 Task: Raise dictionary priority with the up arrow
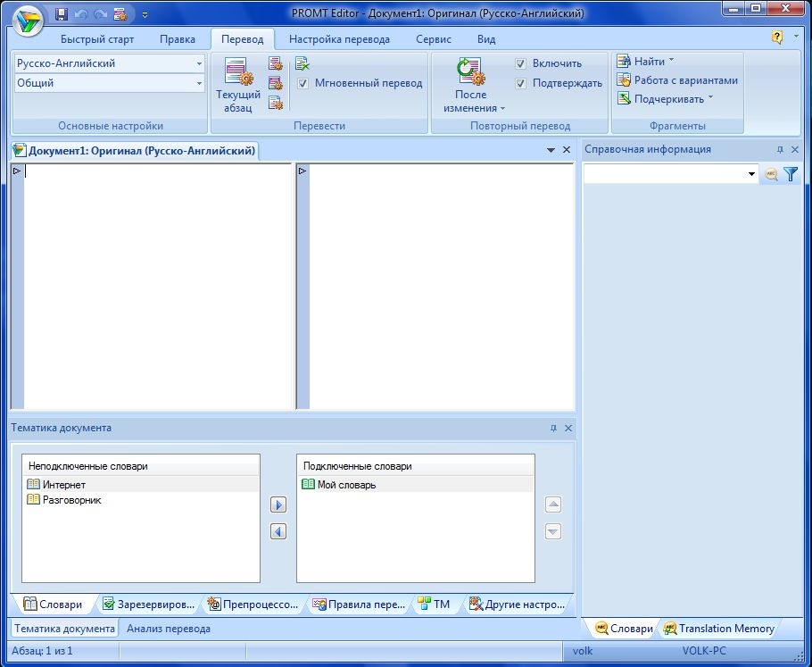click(x=553, y=504)
